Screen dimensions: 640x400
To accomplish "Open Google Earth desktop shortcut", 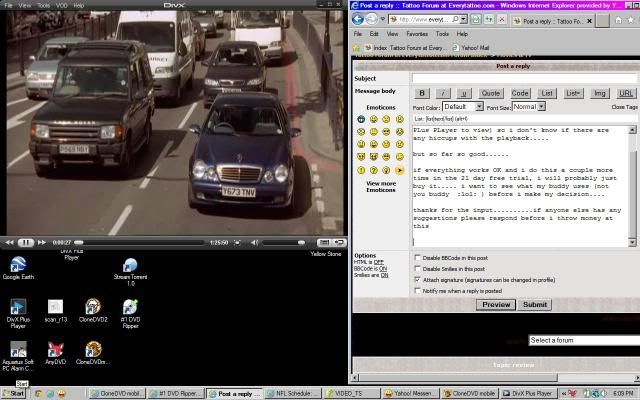I will click(18, 268).
